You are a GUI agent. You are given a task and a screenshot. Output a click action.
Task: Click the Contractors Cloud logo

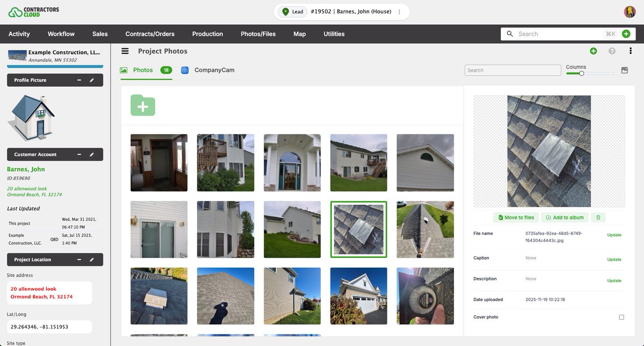(34, 12)
